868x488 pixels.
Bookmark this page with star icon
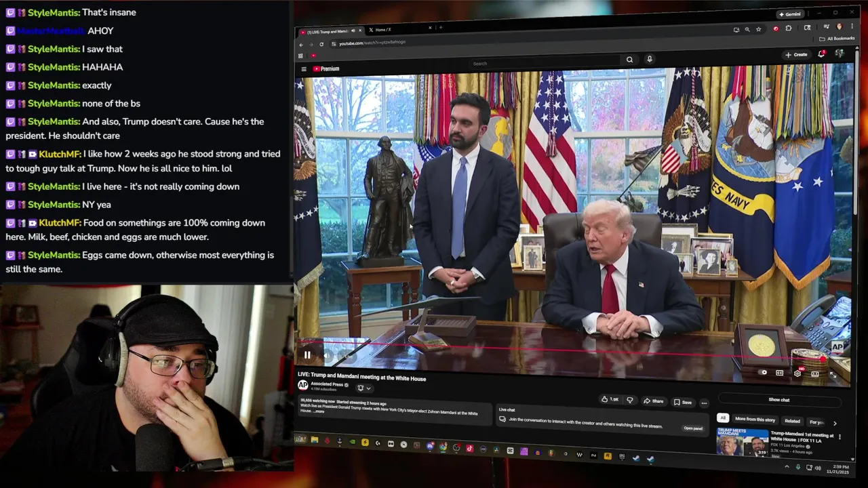(x=759, y=29)
